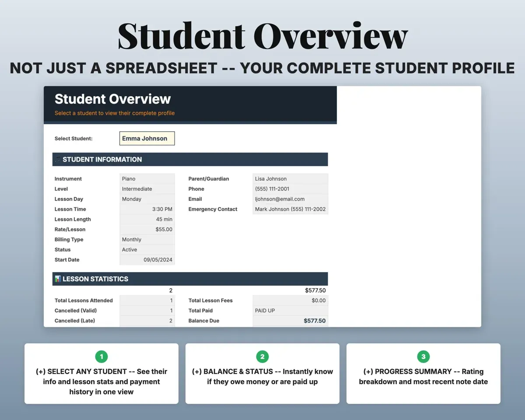The image size is (525, 420).
Task: Select the Cancelled (Late) label
Action: pos(75,321)
